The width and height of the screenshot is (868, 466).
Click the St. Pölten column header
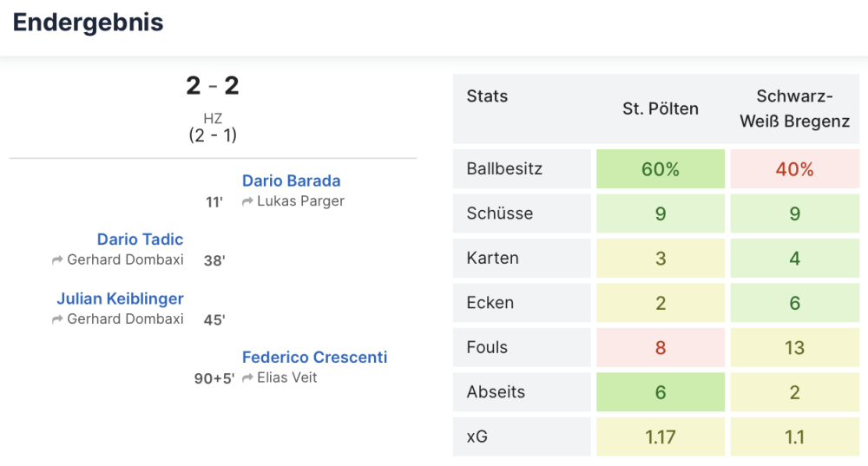(660, 108)
